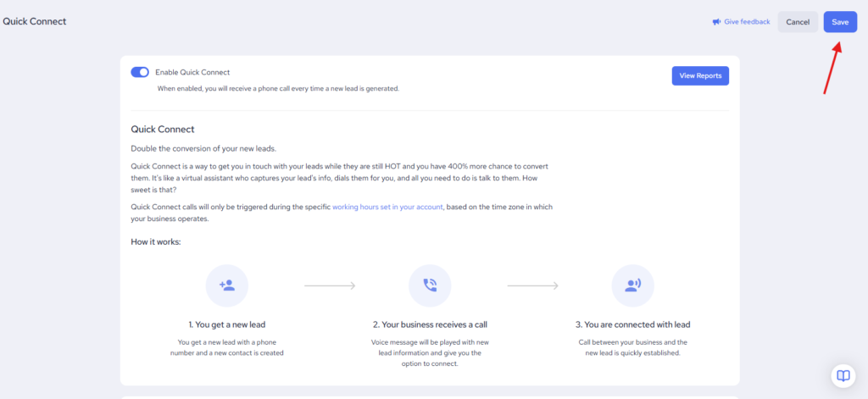Click the arrow between steps one and two
The image size is (868, 399).
point(329,285)
